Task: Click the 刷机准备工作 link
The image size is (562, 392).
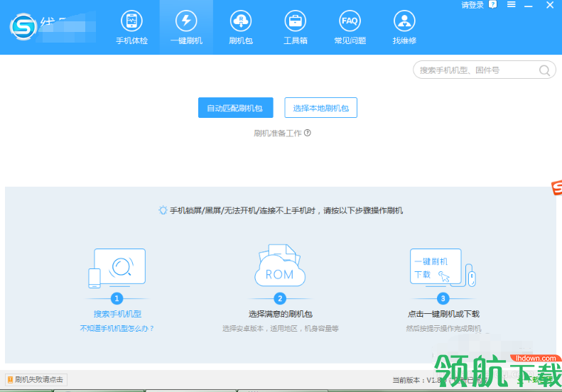Action: [277, 134]
